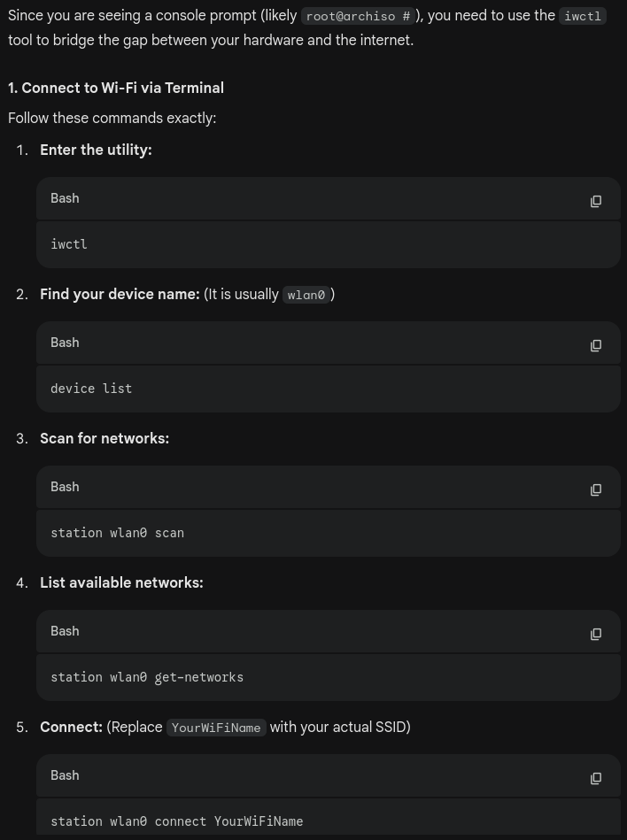627x840 pixels.
Task: Select the Bash label above iwctl
Action: click(65, 198)
